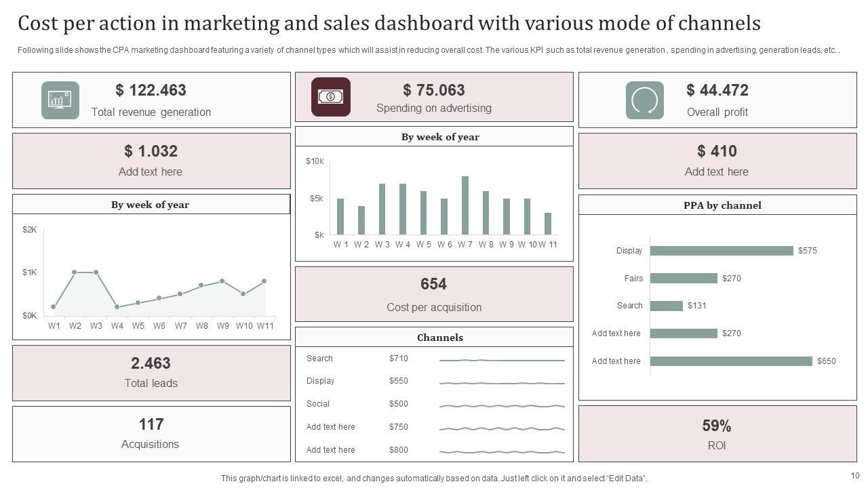Click the circular arrow overall profit icon
The image size is (868, 488).
pos(644,100)
